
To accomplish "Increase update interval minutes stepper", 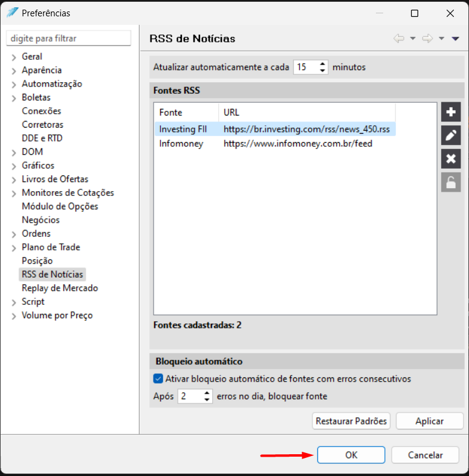I will pyautogui.click(x=323, y=64).
